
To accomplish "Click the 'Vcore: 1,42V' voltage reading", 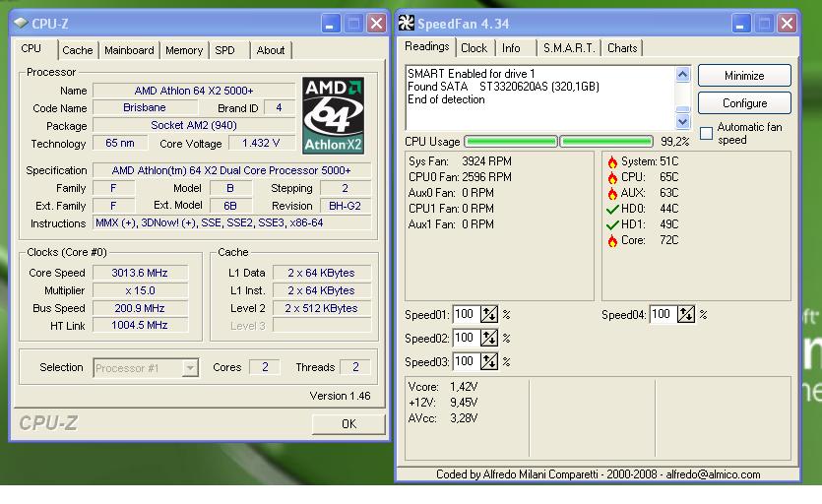I will pos(443,387).
